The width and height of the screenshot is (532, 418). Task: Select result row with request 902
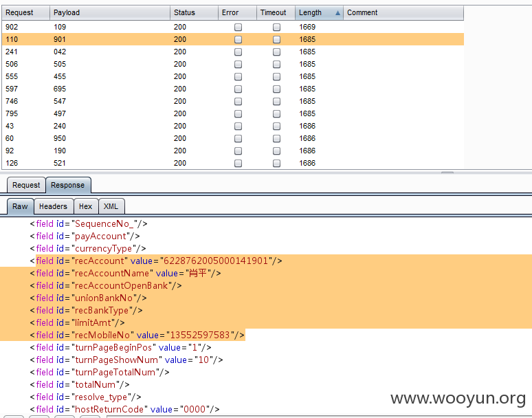click(x=233, y=27)
